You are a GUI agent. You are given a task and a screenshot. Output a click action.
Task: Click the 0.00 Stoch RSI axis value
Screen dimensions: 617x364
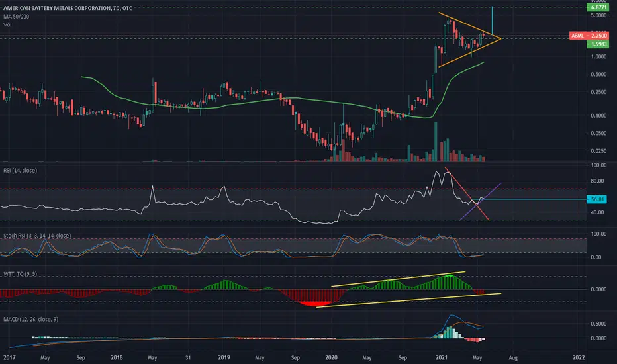coord(596,257)
